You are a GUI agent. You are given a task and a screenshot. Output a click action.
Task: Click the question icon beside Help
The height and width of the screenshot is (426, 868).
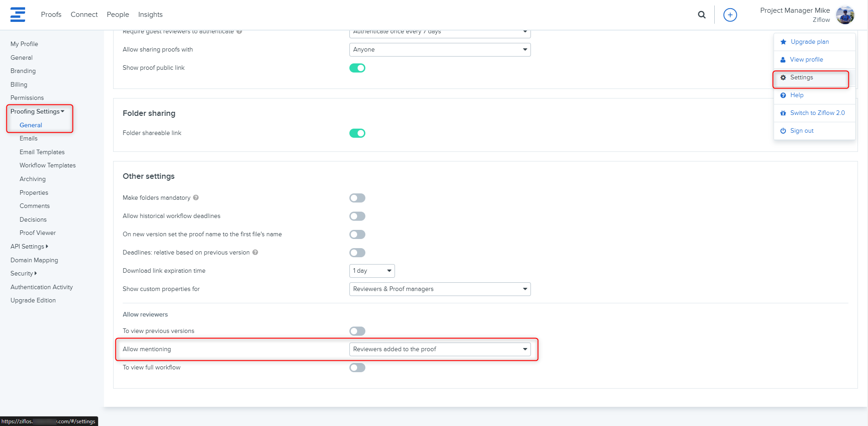[x=783, y=95]
